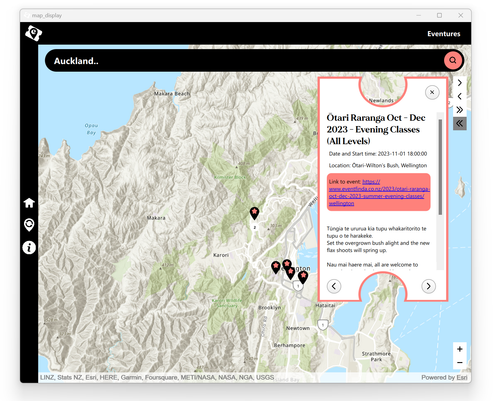The height and width of the screenshot is (401, 500).
Task: Submit search with the pink magnifier button
Action: (x=453, y=60)
